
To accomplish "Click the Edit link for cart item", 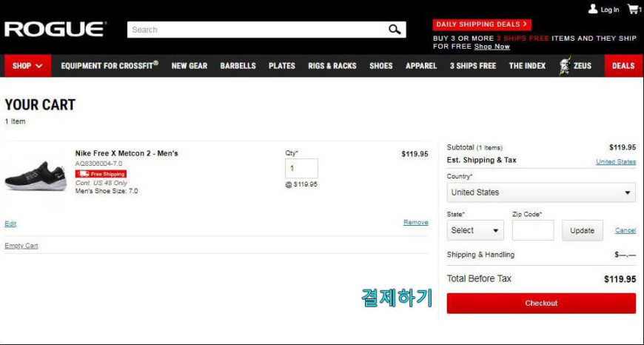I will coord(10,224).
